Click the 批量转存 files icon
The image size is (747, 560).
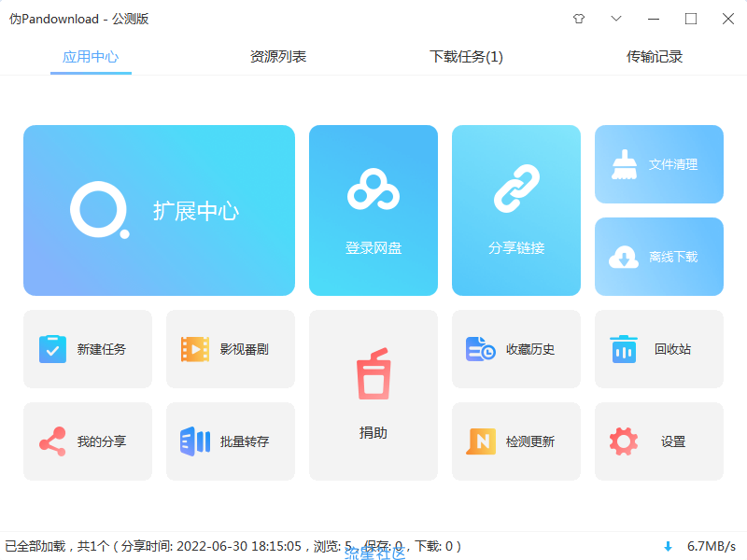point(195,441)
